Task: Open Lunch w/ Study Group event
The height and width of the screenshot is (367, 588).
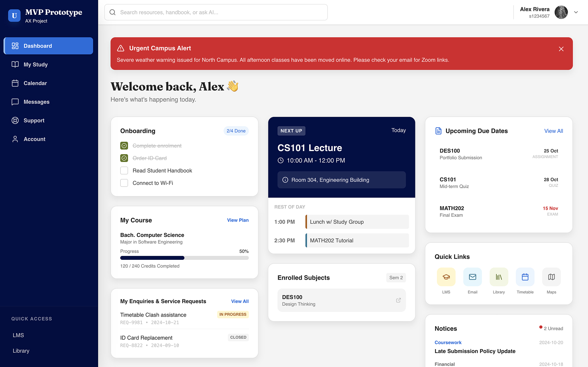Action: 357,222
